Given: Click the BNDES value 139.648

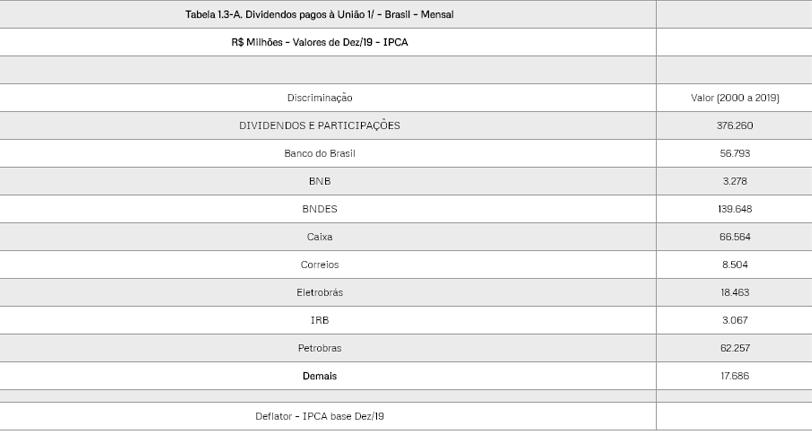Looking at the screenshot, I should [734, 209].
